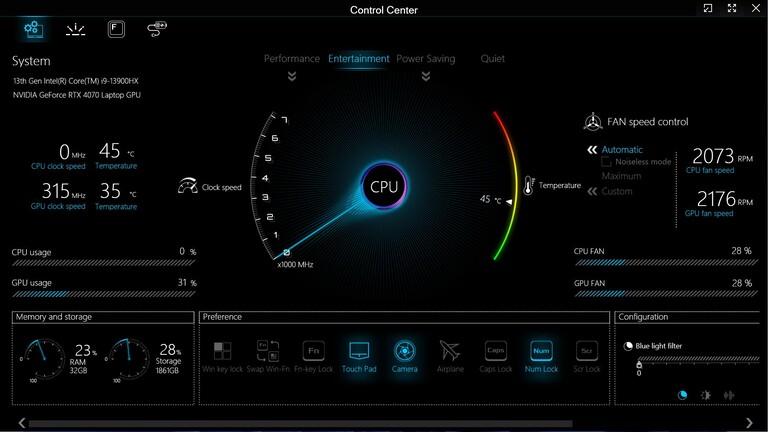Select the Power Saving mode
768x432 pixels.
[426, 59]
